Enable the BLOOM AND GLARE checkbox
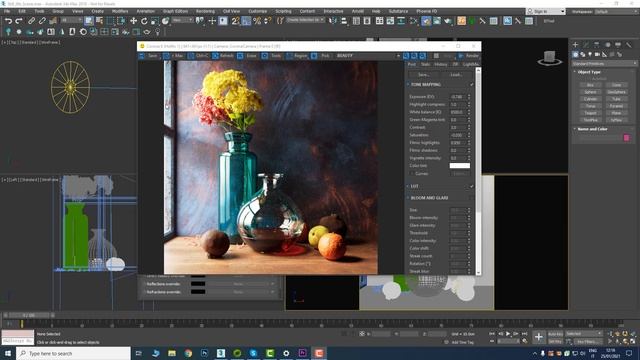This screenshot has height=360, width=640. (x=472, y=198)
